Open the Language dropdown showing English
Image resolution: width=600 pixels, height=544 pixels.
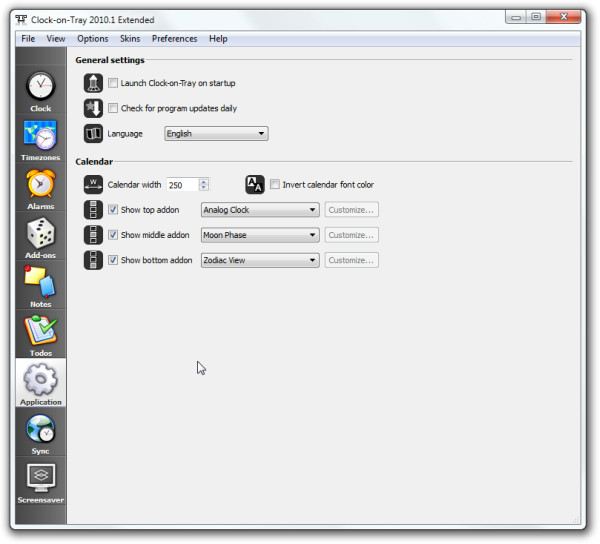(216, 134)
